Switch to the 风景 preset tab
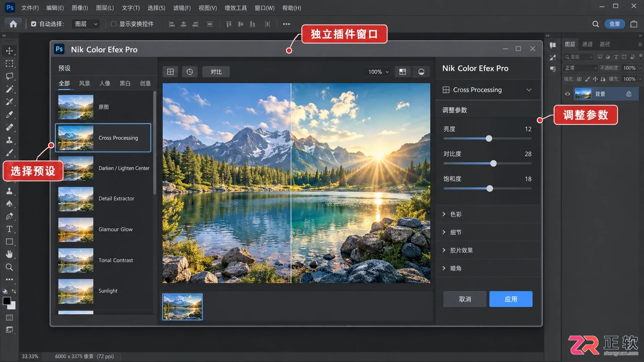644x362 pixels. click(x=85, y=83)
